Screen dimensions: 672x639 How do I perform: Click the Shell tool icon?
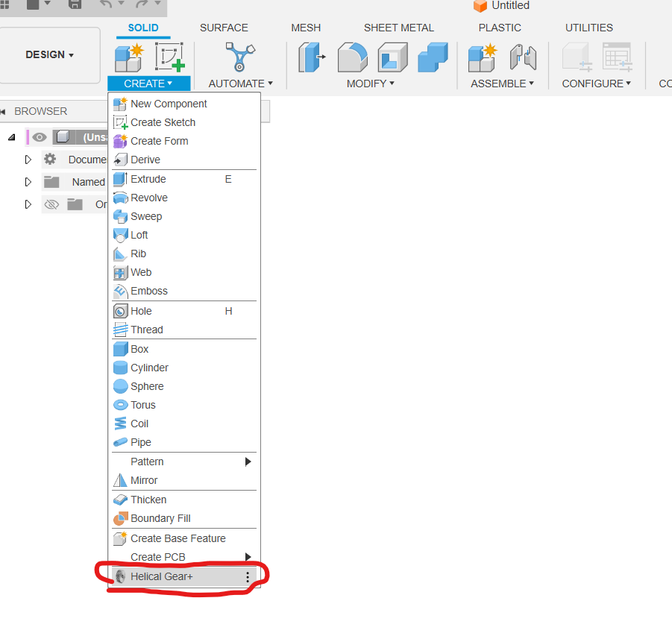point(392,57)
